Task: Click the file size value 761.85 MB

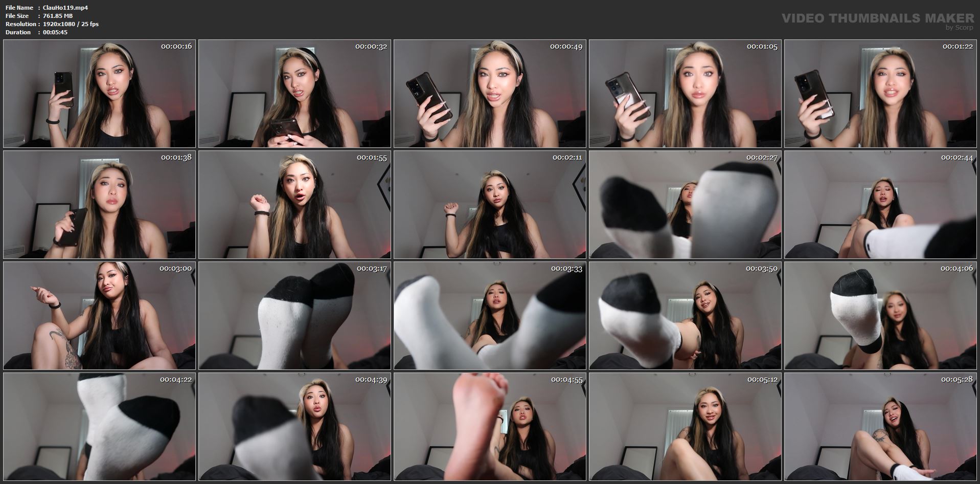Action: pyautogui.click(x=58, y=16)
